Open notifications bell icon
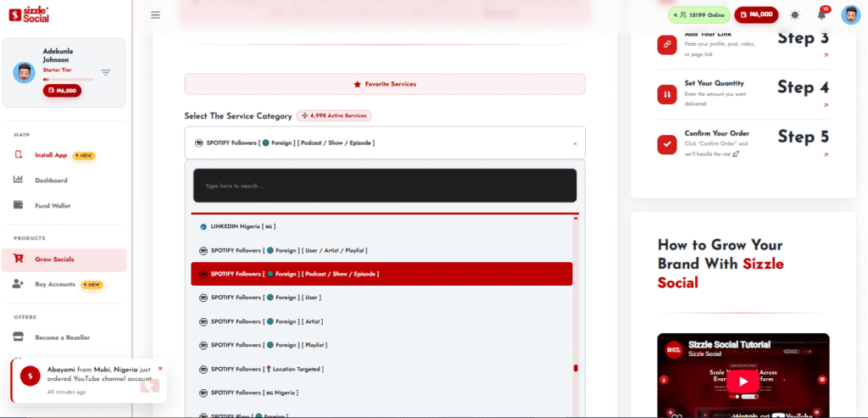 click(821, 15)
